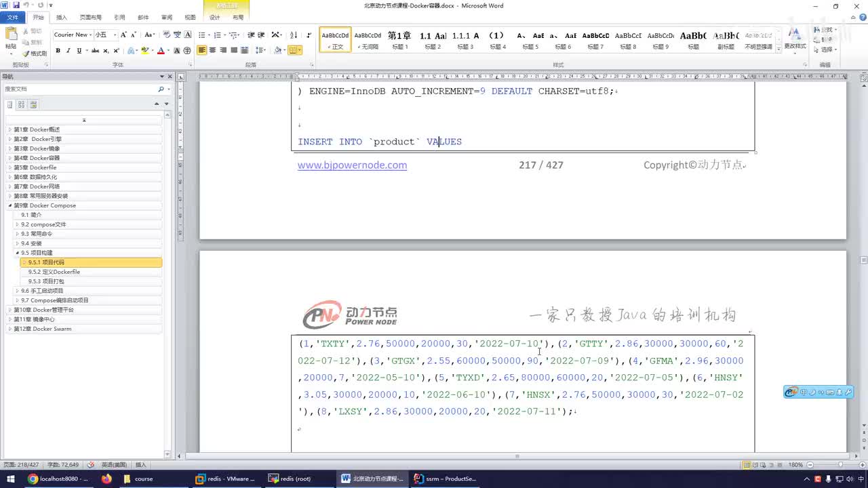Switch to search-results view in navigation pane

[x=33, y=104]
